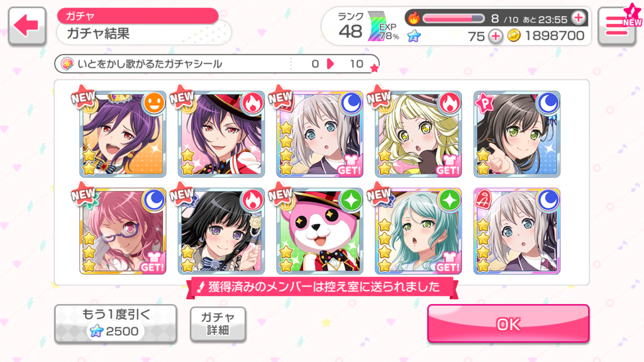The height and width of the screenshot is (362, 644).
Task: Select the pink bear Michelle card
Action: point(319,231)
